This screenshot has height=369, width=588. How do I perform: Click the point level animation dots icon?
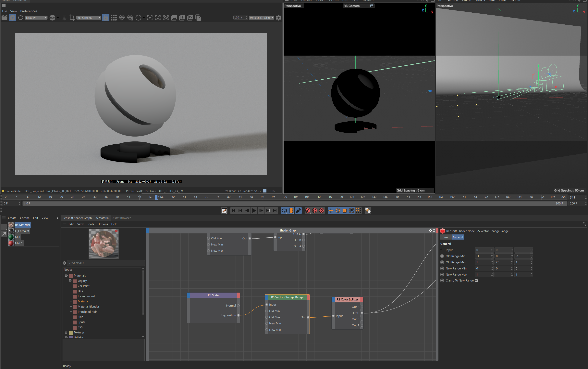tap(358, 211)
